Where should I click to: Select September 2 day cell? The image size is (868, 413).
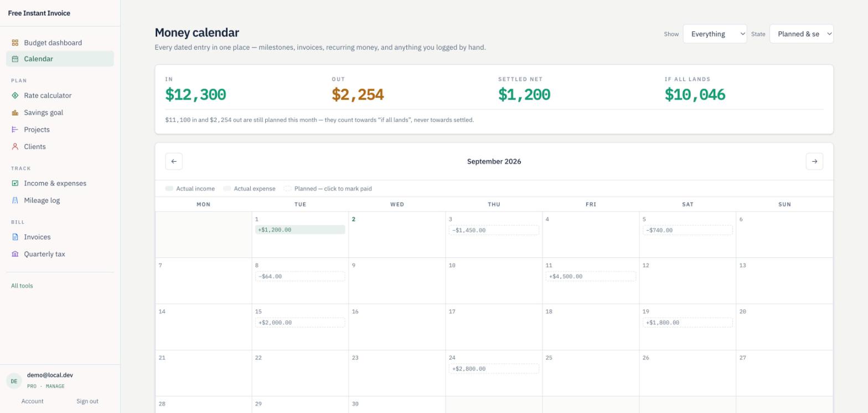coord(397,235)
